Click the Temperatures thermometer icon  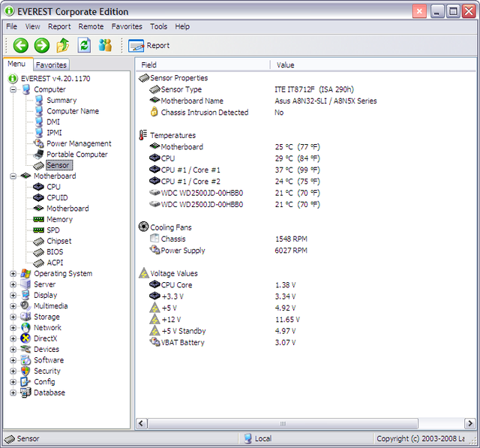tap(143, 135)
